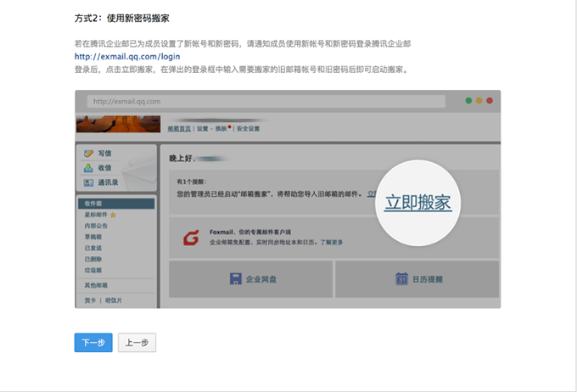
Task: Open the 通讯录 contacts icon
Action: pyautogui.click(x=89, y=182)
